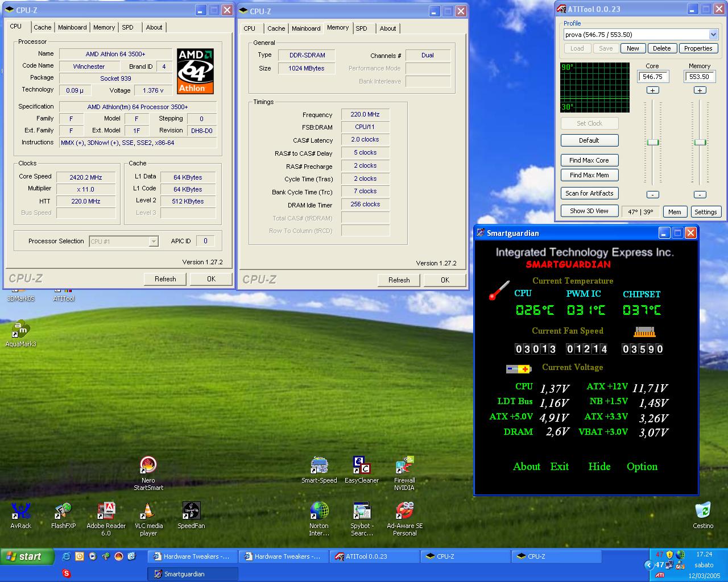Open Memory tab in left CPU-Z window
The image size is (728, 582).
pos(104,27)
